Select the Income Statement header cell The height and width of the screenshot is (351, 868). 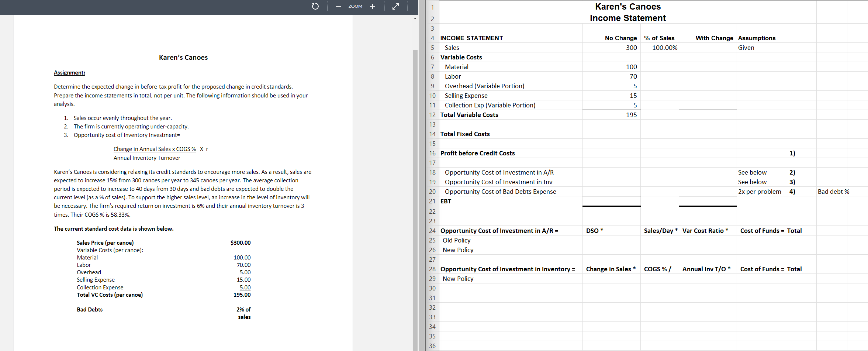pos(627,18)
